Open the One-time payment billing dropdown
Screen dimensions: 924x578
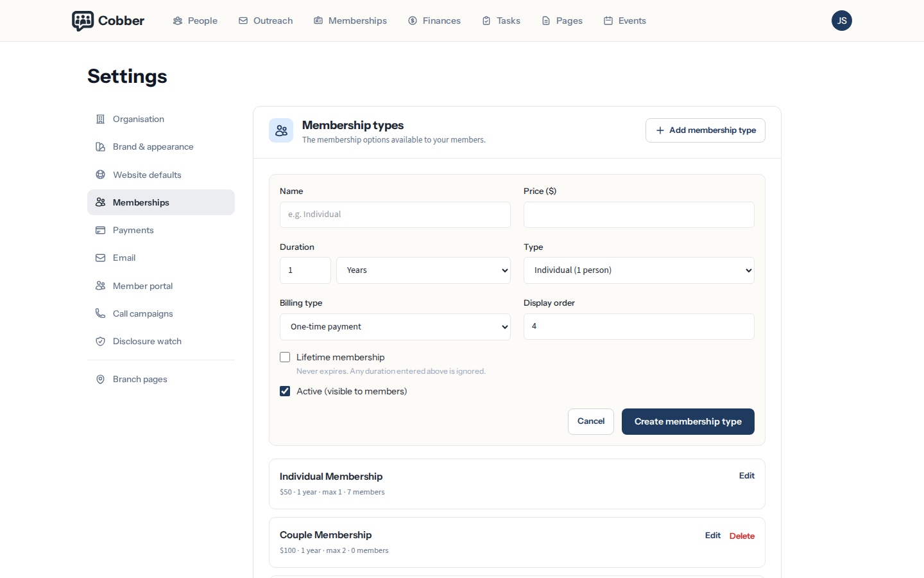click(x=395, y=327)
